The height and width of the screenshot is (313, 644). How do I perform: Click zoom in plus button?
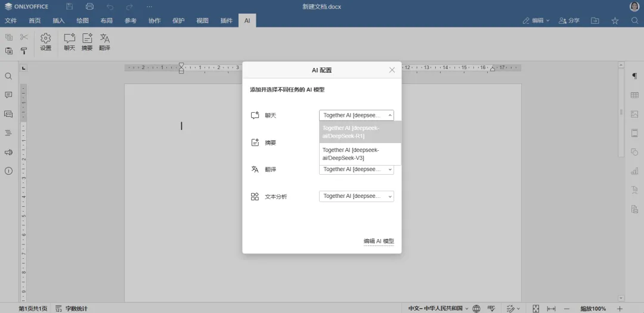[620, 308]
